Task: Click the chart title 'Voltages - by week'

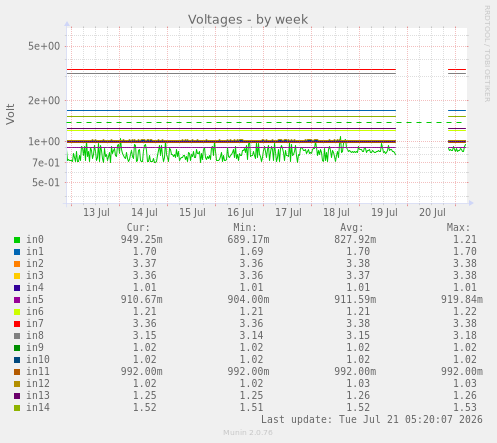Action: pyautogui.click(x=248, y=20)
